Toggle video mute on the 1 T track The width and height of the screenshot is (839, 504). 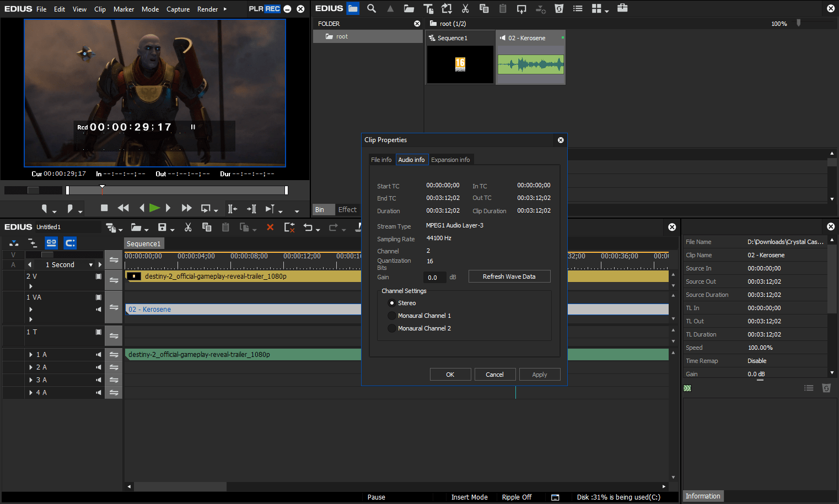click(x=99, y=332)
